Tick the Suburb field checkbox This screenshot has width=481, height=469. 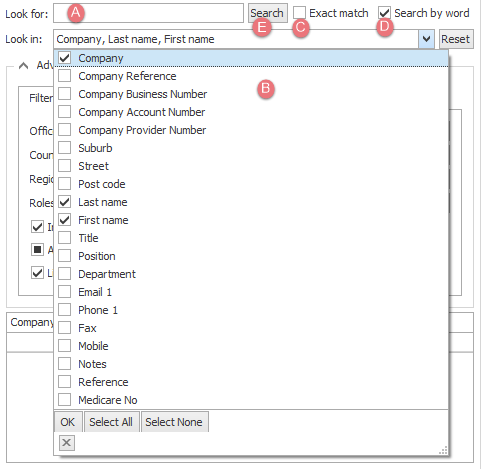(x=64, y=148)
